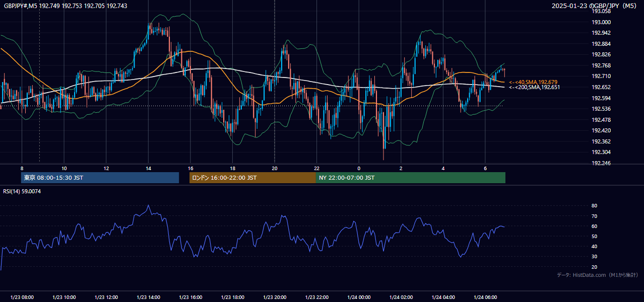Click the '1/23 20:00' date axis label
This screenshot has height=302, width=644.
275,297
